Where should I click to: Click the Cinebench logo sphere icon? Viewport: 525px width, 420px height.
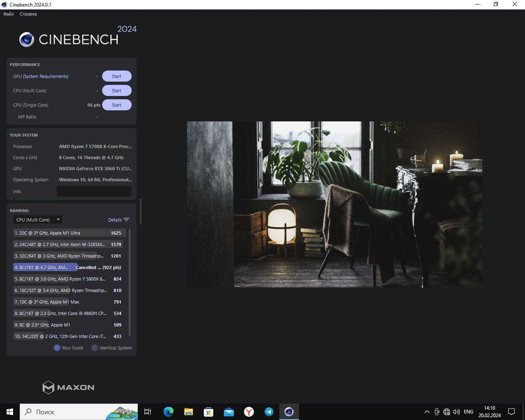(27, 39)
